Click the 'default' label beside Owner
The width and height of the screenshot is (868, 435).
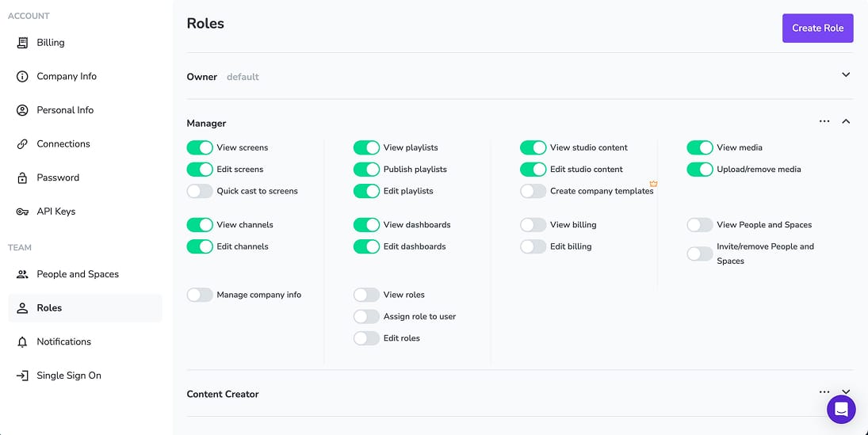coord(243,77)
